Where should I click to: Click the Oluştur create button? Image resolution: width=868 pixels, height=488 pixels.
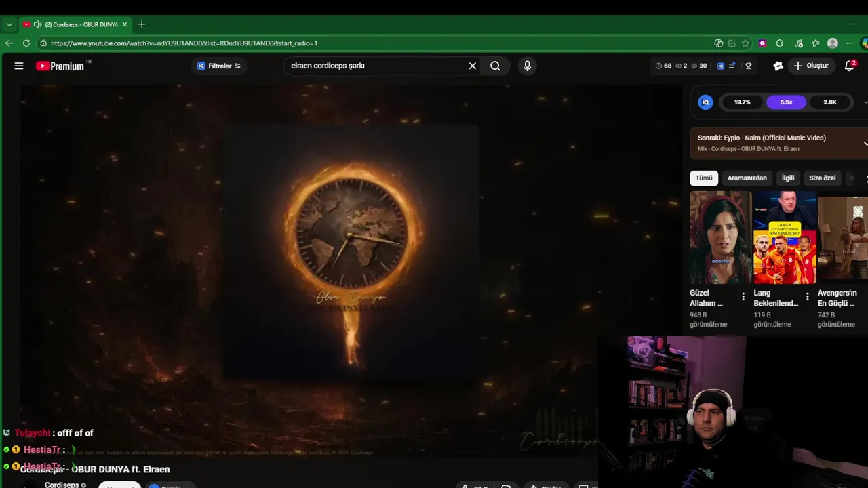[811, 66]
